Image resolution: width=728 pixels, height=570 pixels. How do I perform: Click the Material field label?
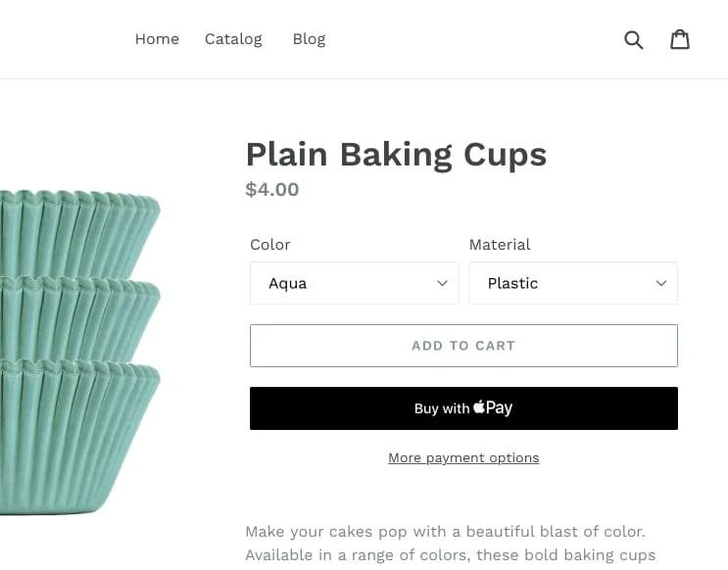point(500,245)
